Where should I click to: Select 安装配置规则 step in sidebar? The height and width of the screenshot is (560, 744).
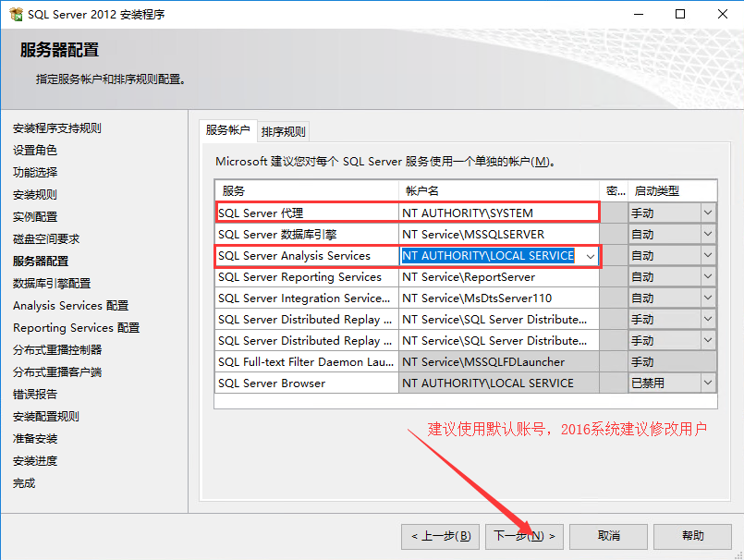[46, 417]
